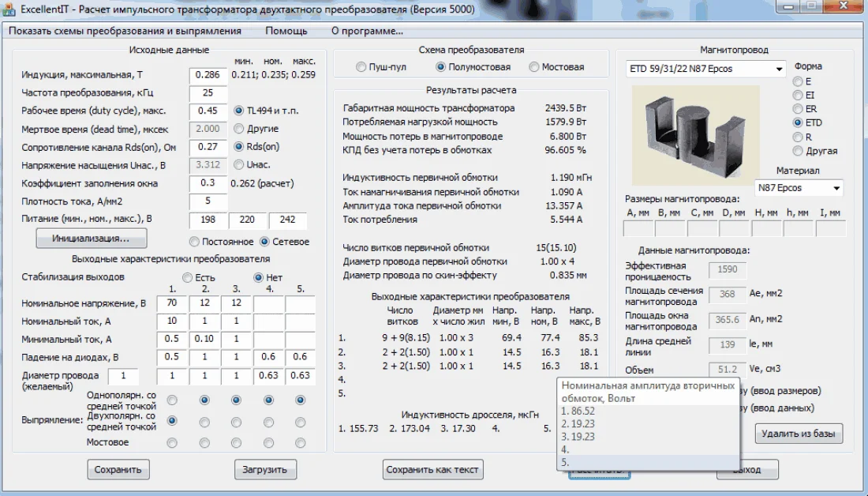Open the Помощь menu

pos(286,32)
